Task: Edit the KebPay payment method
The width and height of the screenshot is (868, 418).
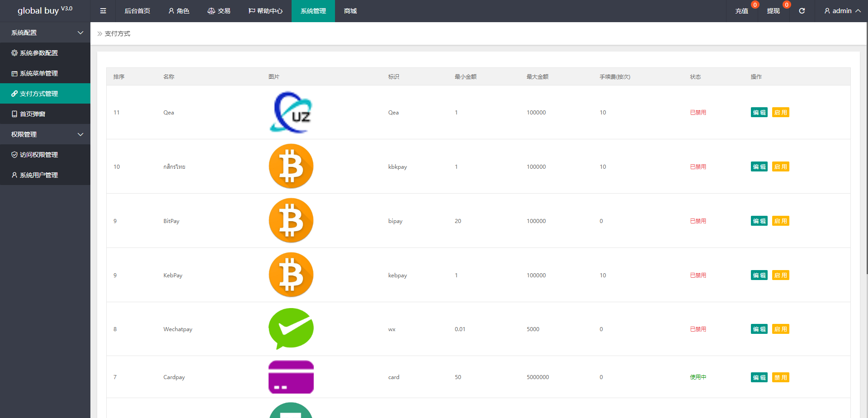Action: [x=759, y=275]
